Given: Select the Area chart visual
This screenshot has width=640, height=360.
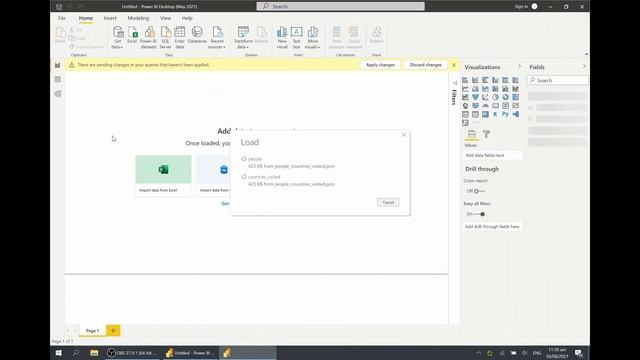Looking at the screenshot, I should pyautogui.click(x=475, y=89).
